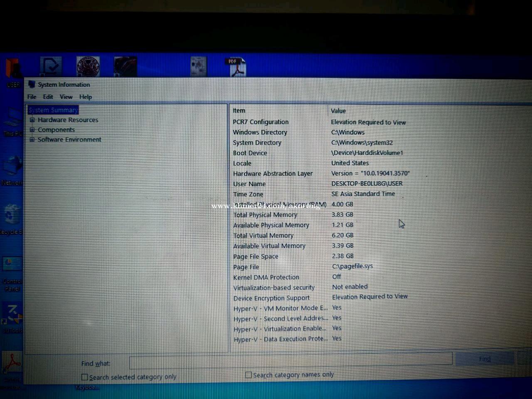Viewport: 532px width, 399px height.
Task: Open the PDF file icon on desktop
Action: click(x=236, y=67)
